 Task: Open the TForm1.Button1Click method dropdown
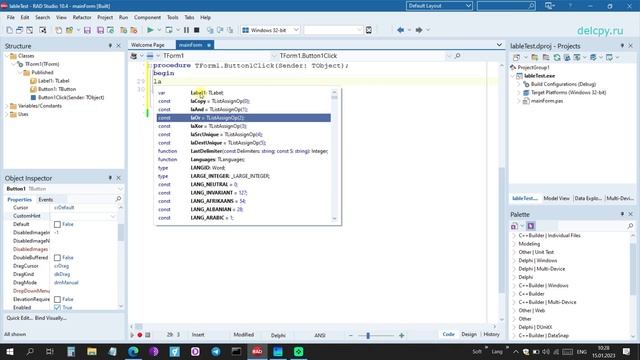pyautogui.click(x=449, y=56)
